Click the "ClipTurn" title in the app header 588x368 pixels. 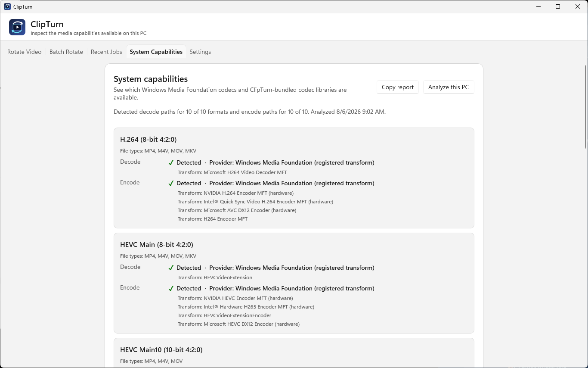(x=47, y=24)
